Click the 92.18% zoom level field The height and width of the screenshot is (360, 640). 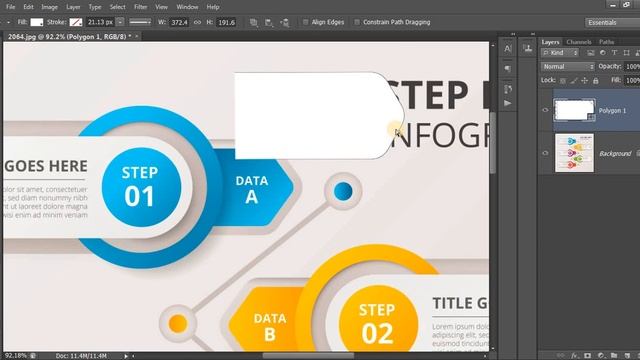click(15, 356)
